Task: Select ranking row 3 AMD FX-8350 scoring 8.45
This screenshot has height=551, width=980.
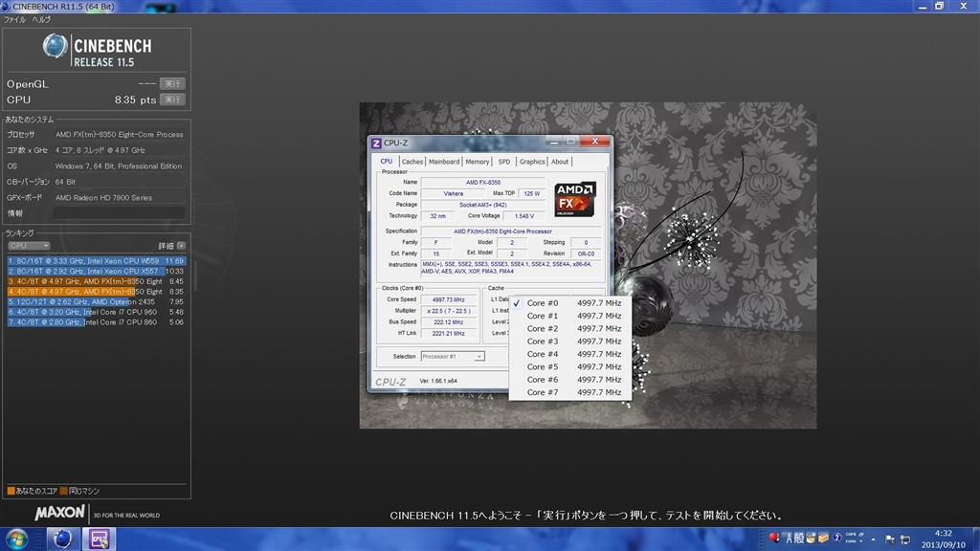Action: click(x=97, y=281)
